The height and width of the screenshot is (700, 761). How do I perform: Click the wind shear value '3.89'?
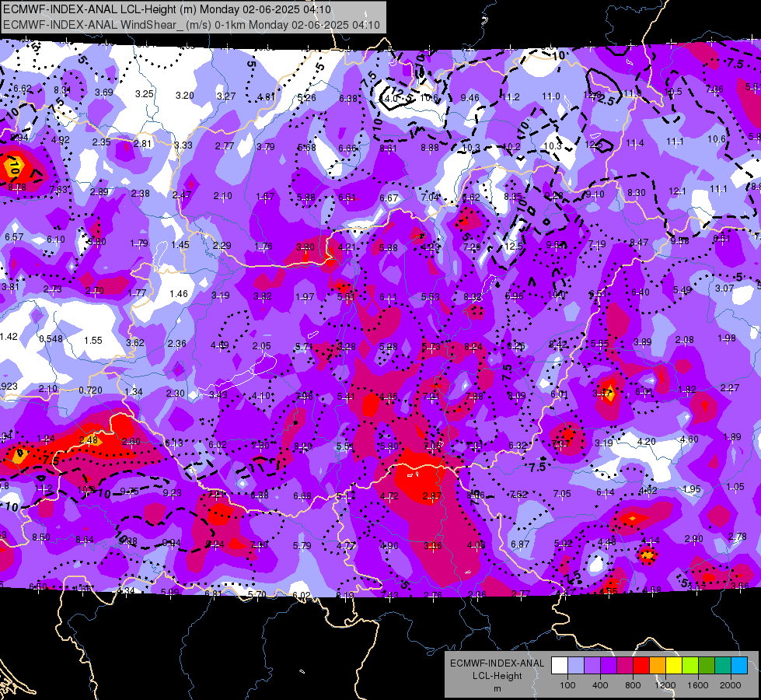point(643,342)
